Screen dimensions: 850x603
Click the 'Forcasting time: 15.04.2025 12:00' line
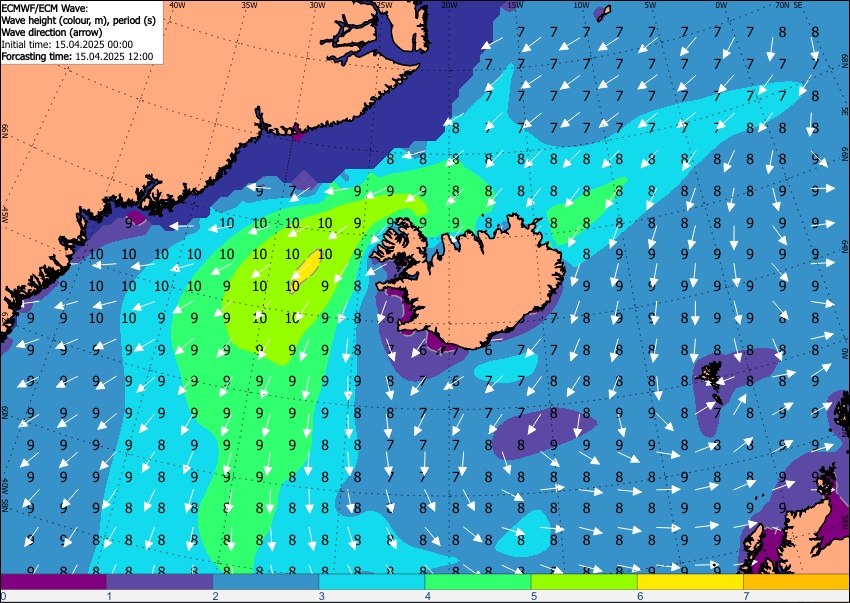78,56
